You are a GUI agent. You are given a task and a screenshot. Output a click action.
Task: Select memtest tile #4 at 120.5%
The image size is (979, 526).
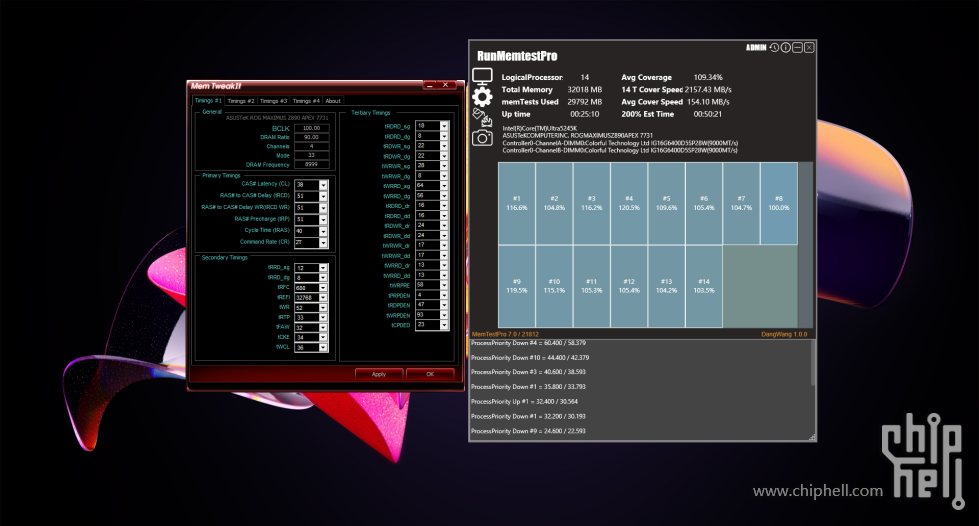pos(629,203)
